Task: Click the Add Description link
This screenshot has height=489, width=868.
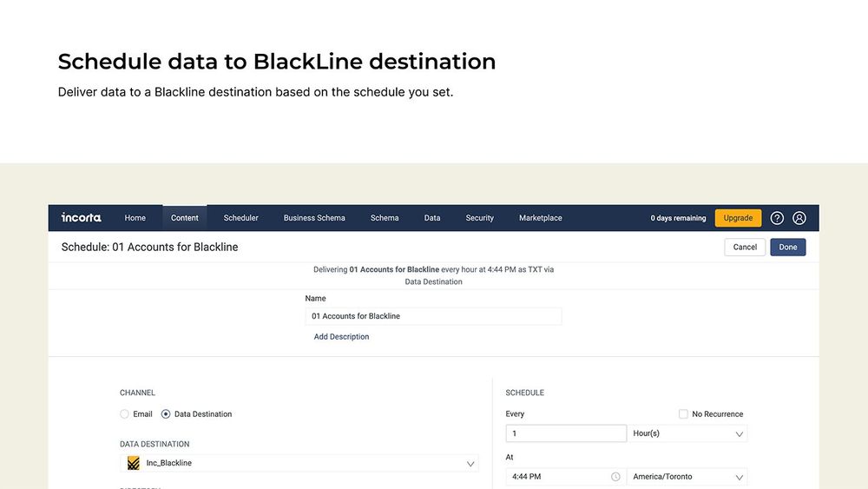Action: (341, 337)
